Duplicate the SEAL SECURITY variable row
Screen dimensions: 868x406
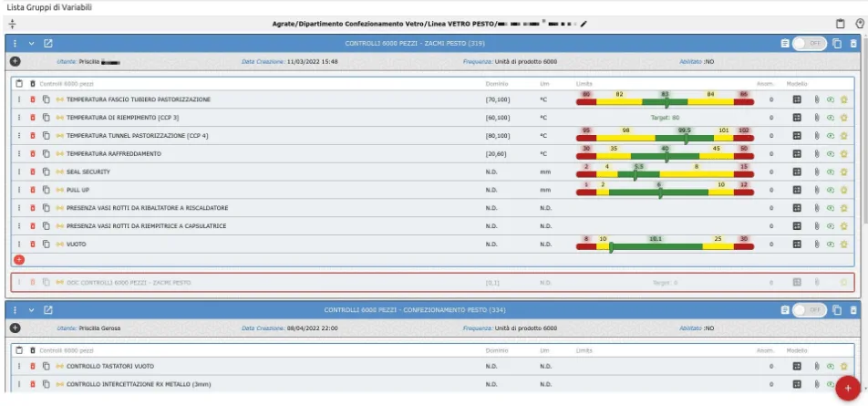click(x=46, y=172)
